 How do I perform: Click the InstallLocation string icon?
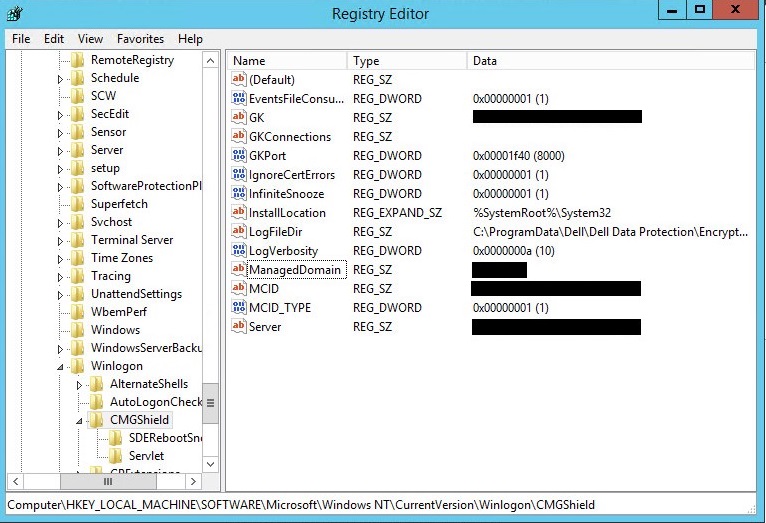point(238,212)
